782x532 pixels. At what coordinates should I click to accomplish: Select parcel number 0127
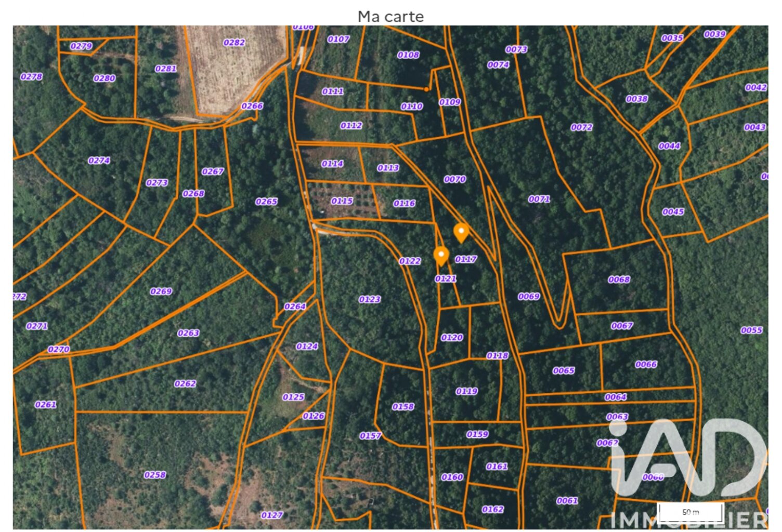(272, 515)
